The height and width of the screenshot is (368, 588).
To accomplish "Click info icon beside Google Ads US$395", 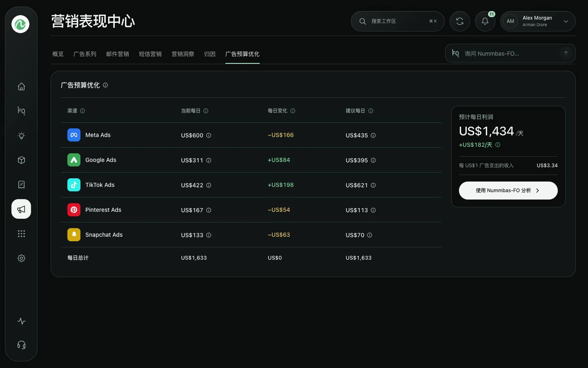I will [x=373, y=160].
